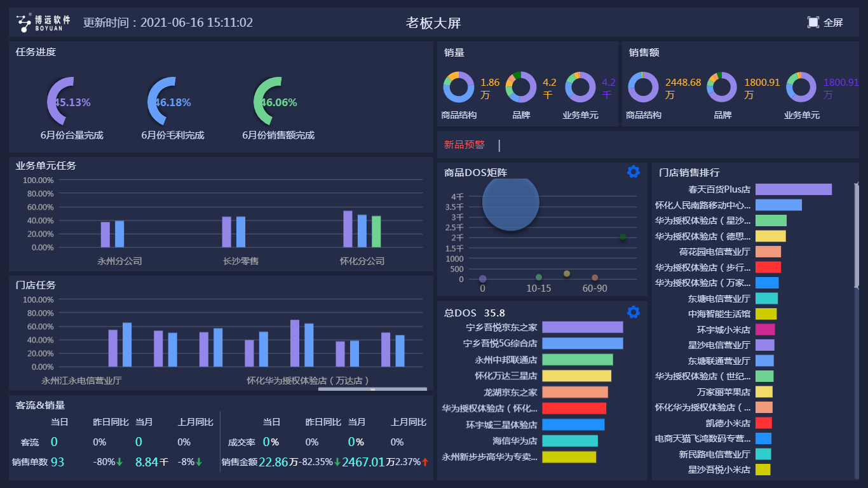Click the 任务进度 panel heading

[36, 52]
